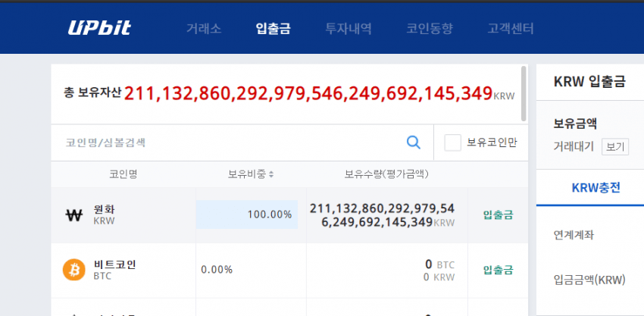Click the KRW won symbol icon

coord(74,215)
